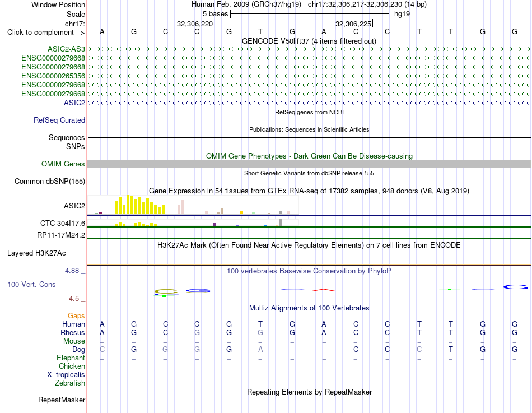Click the 'Publications: Sequences in Scientific Articles' title
This screenshot has height=413, width=532.
(x=309, y=129)
